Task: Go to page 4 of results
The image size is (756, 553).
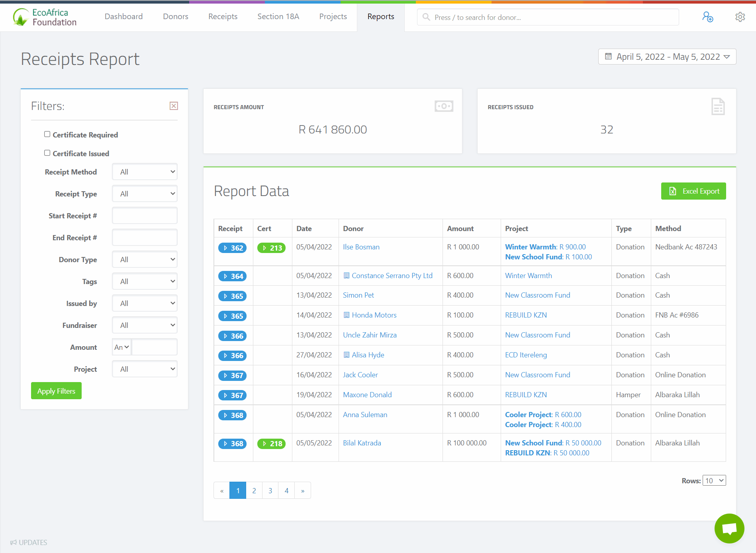Action: [x=286, y=490]
